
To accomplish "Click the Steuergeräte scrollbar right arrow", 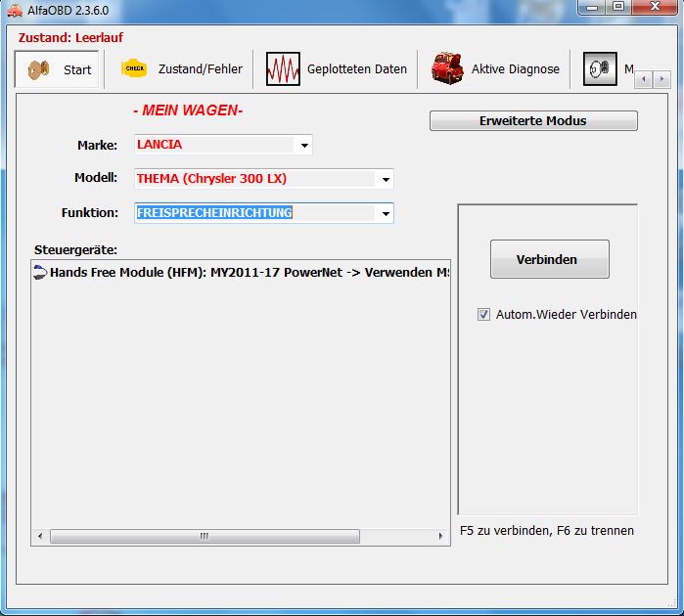I will coord(443,537).
